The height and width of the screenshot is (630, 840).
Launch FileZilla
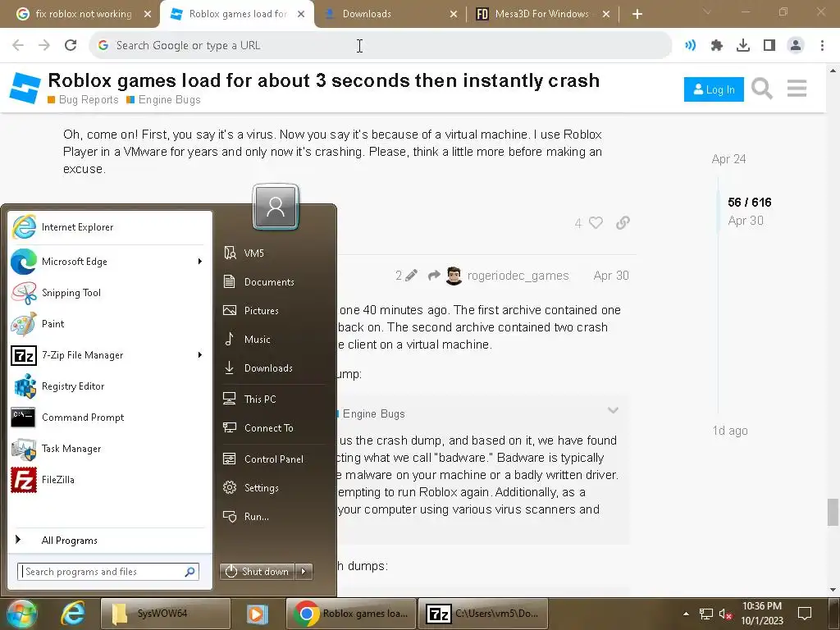coord(110,479)
